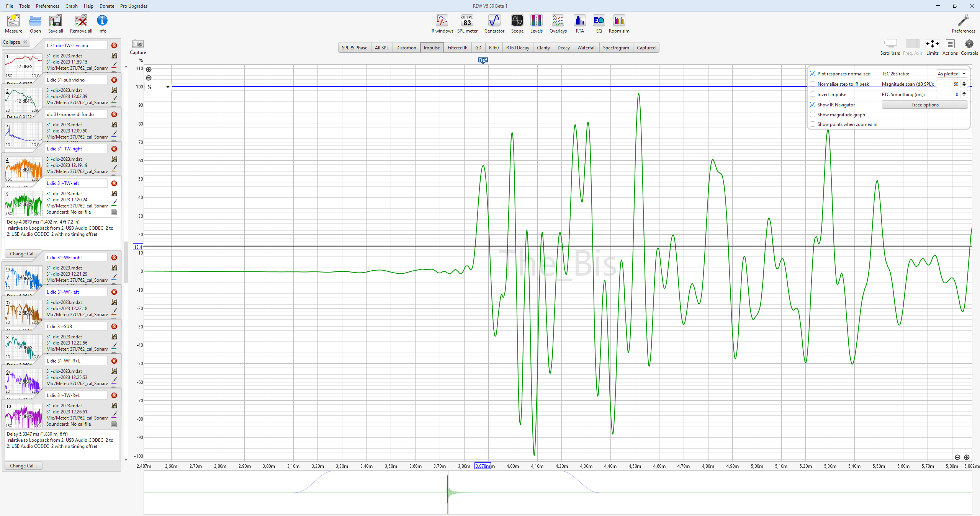Enable Normalise step to IR peak
Viewport: 980px width, 516px height.
tap(813, 84)
